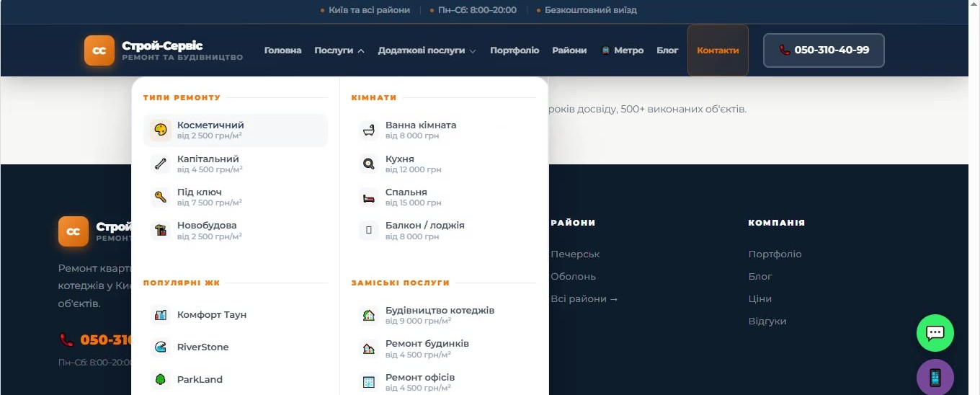This screenshot has height=395, width=980.
Task: Click the palette icon for Косметичний
Action: (x=161, y=130)
